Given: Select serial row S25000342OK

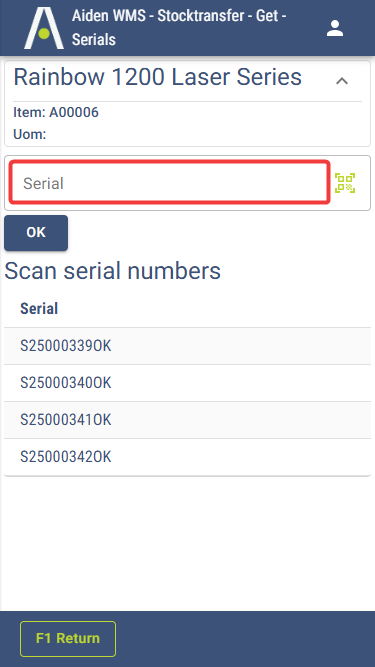Looking at the screenshot, I should 188,457.
